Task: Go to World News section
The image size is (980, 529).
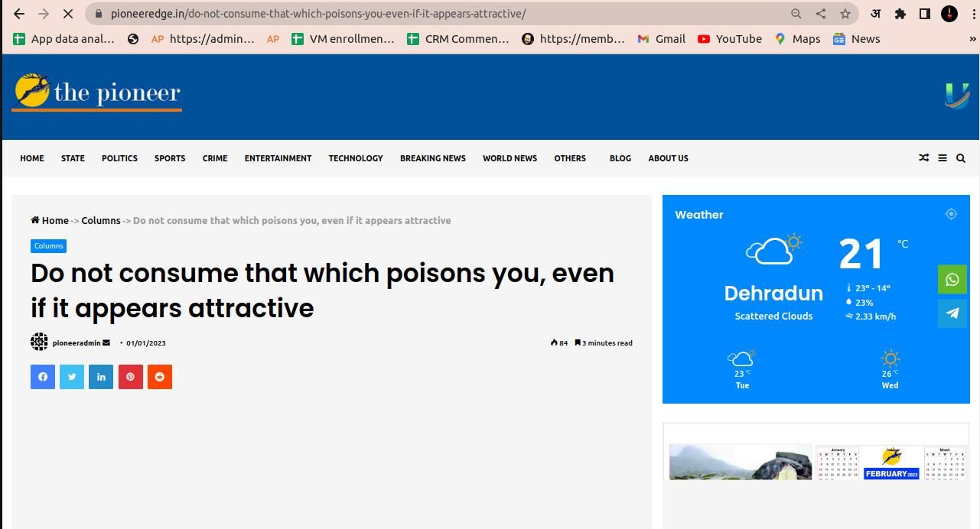Action: click(510, 158)
